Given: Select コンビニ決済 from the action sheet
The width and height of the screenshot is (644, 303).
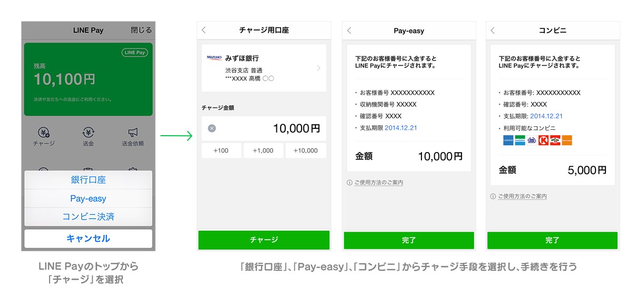Looking at the screenshot, I should click(x=88, y=217).
